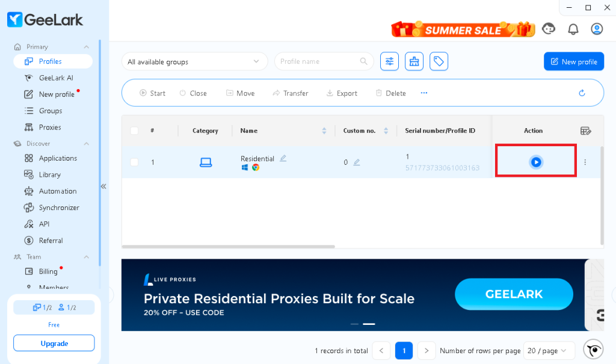Select page 1 in pagination
The height and width of the screenshot is (364, 616).
point(404,351)
